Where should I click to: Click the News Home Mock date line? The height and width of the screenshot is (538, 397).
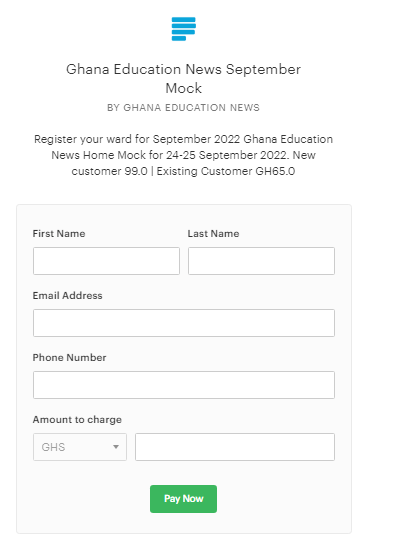pos(183,155)
